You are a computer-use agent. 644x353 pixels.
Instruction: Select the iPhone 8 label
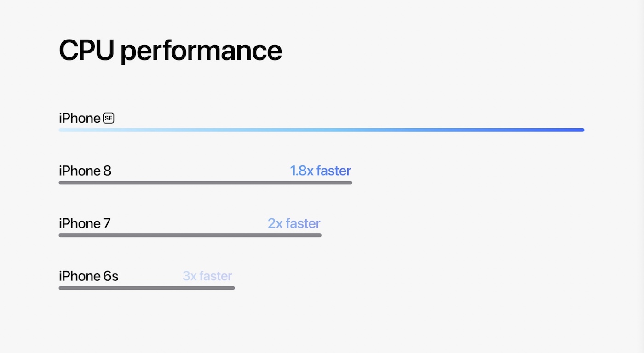click(85, 171)
